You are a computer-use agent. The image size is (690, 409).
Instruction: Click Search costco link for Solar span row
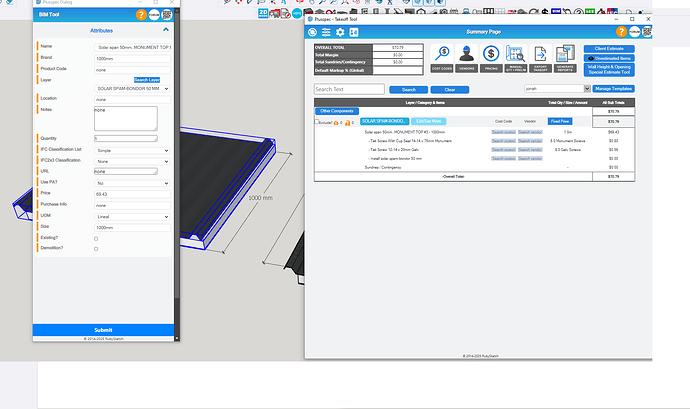click(503, 132)
